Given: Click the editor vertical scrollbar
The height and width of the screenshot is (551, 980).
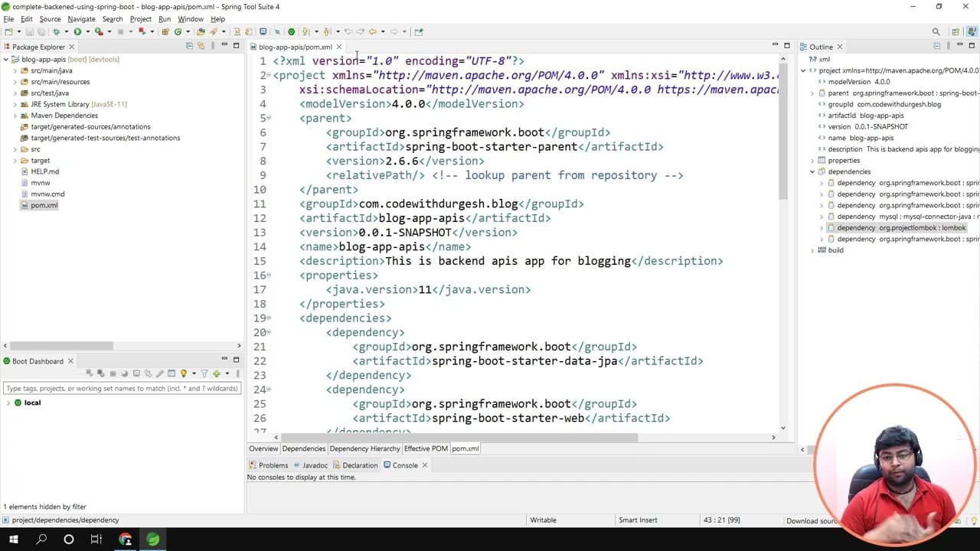Looking at the screenshot, I should 783,132.
